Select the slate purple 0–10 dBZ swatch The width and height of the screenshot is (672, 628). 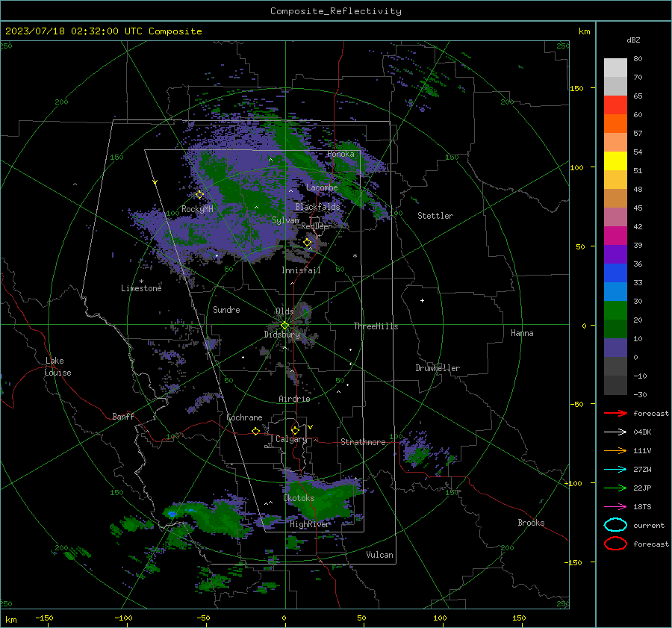click(x=615, y=348)
